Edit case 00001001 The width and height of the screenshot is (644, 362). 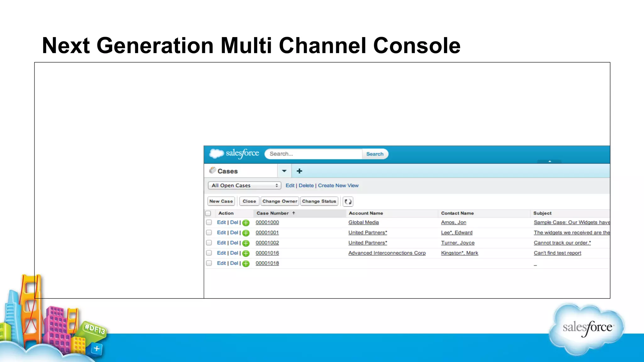click(221, 233)
